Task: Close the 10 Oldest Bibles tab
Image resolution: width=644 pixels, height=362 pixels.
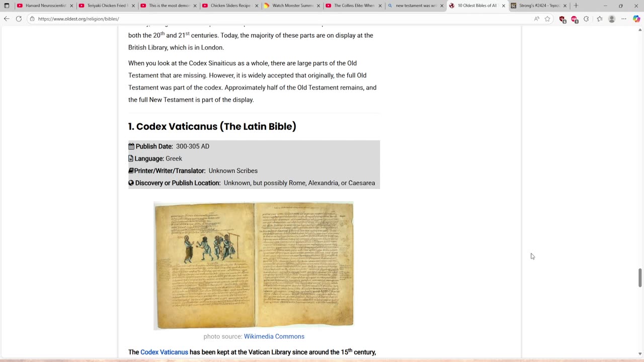Action: click(504, 6)
